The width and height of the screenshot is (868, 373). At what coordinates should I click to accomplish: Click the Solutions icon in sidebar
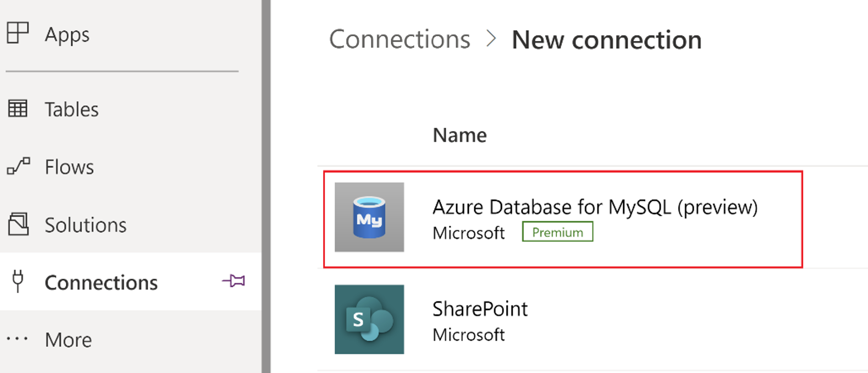(x=18, y=224)
